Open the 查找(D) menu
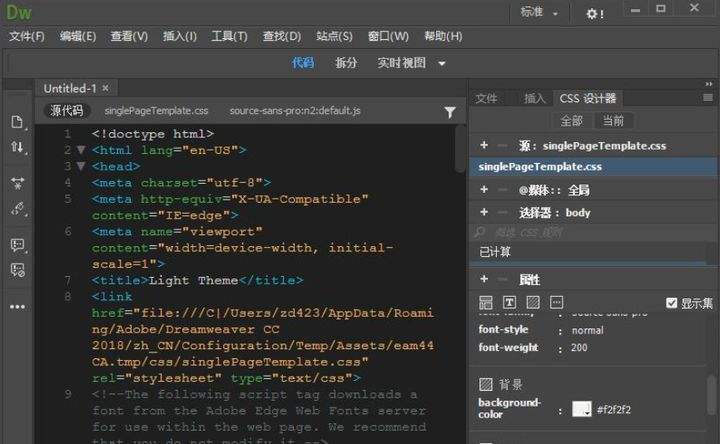 [281, 36]
